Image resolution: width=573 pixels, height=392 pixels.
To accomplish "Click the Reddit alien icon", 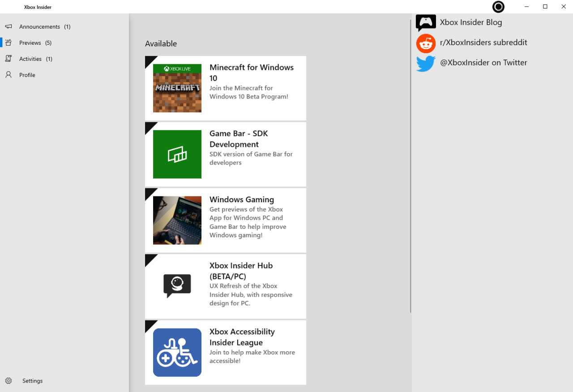I will [x=426, y=43].
